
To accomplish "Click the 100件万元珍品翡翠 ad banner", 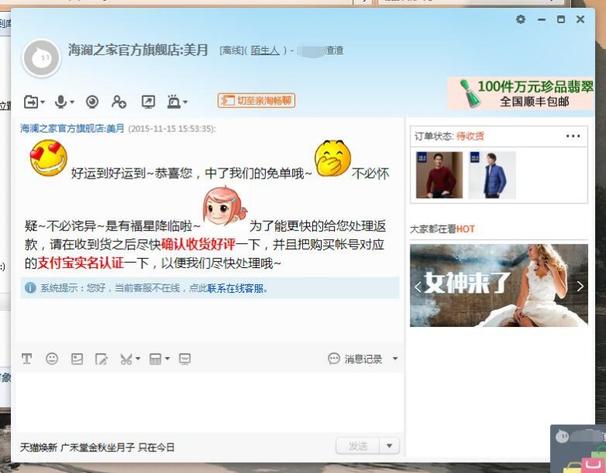I will point(521,94).
